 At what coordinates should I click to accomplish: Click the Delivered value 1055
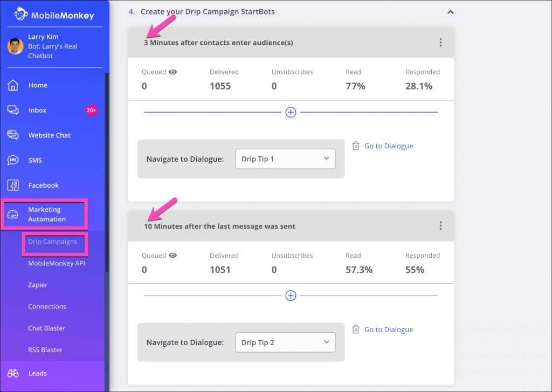click(220, 86)
